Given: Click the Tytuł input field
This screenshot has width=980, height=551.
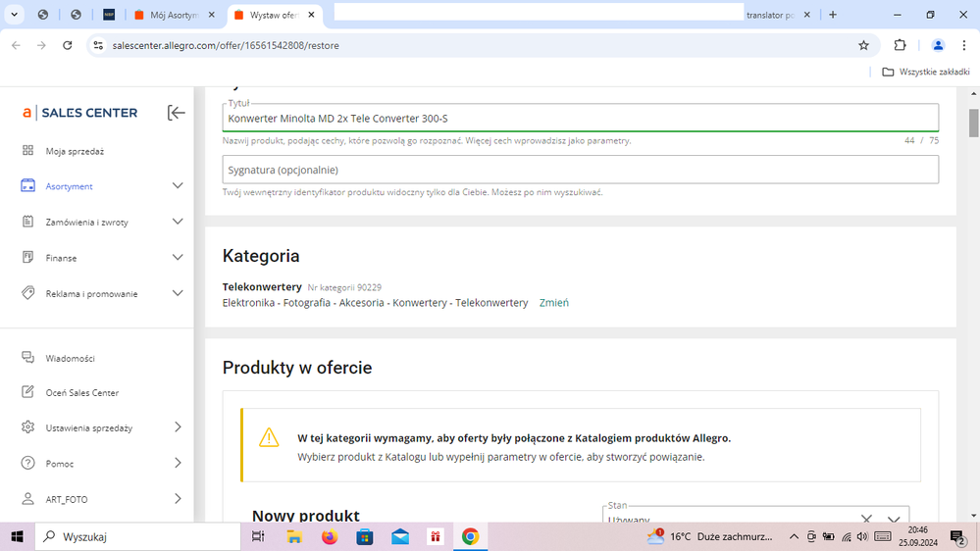Looking at the screenshot, I should [581, 118].
